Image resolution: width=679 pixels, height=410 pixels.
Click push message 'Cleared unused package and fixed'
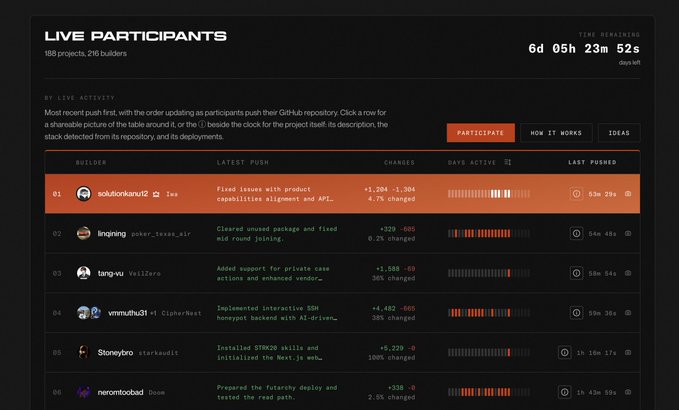(x=277, y=233)
